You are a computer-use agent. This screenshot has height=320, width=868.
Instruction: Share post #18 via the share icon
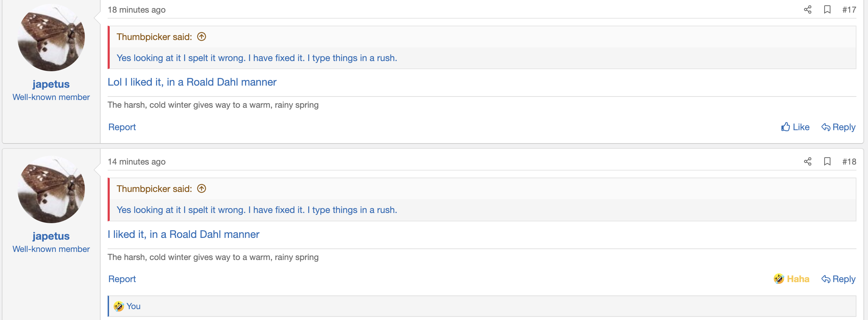click(x=808, y=161)
